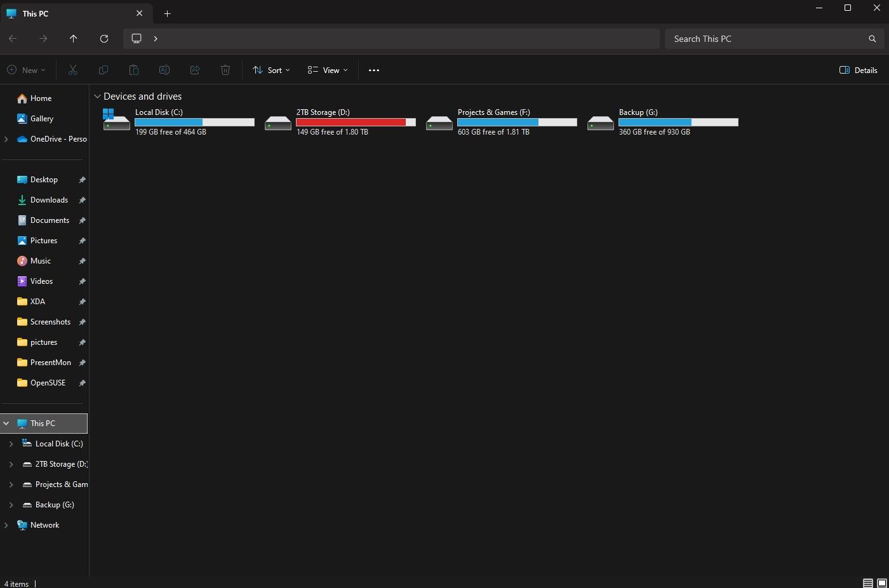
Task: Click the 'Backup (G:)' drive label
Action: [x=638, y=112]
